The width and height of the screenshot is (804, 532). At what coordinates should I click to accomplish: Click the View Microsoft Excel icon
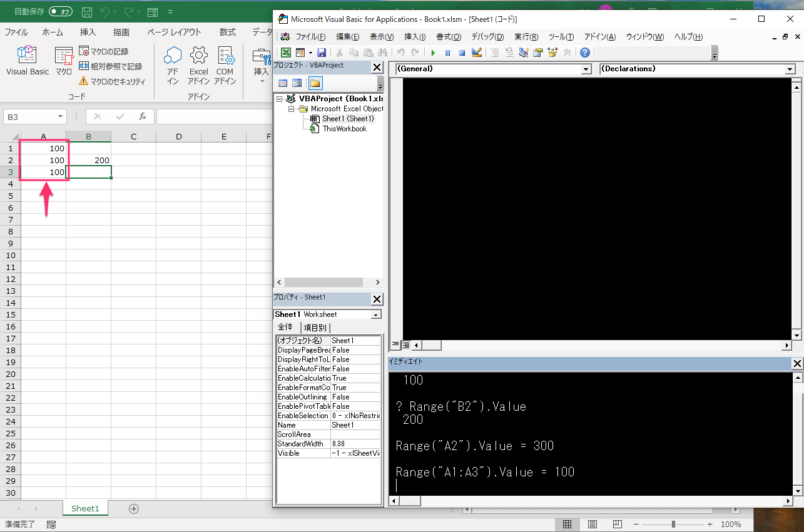tap(285, 53)
